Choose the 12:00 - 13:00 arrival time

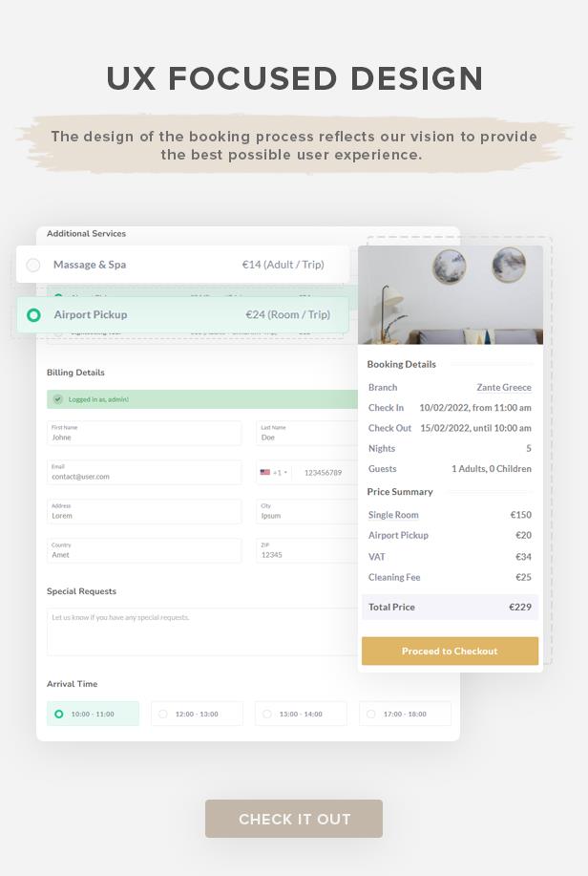pos(197,714)
